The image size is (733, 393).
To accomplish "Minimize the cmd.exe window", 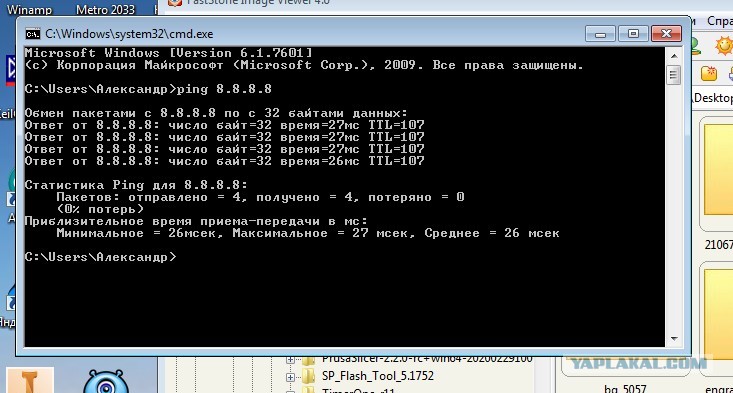I will [600, 34].
